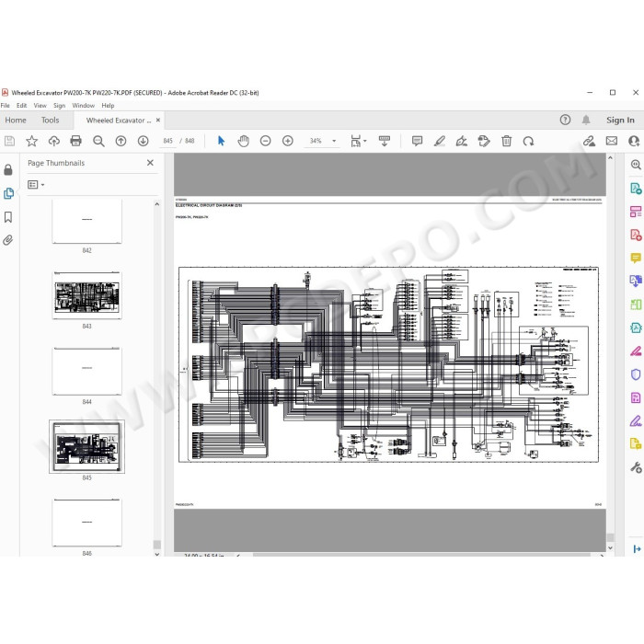Share a link to file
644x644 pixels.
(x=589, y=142)
